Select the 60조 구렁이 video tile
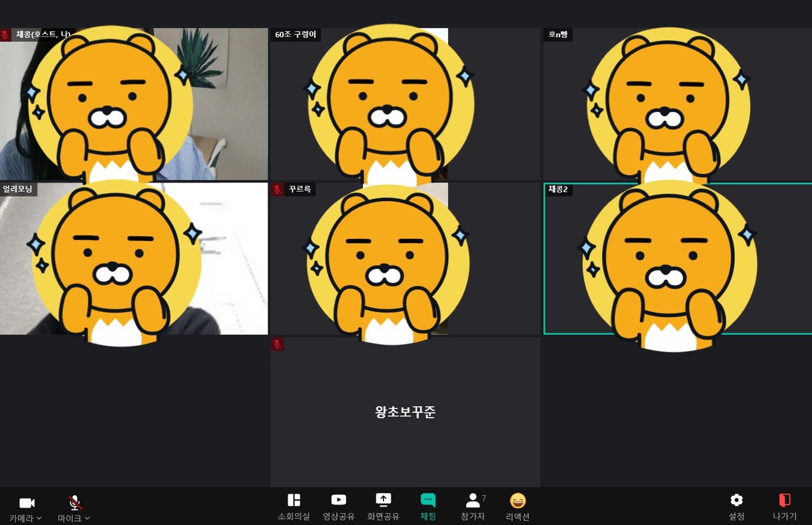812x525 pixels. pos(405,104)
